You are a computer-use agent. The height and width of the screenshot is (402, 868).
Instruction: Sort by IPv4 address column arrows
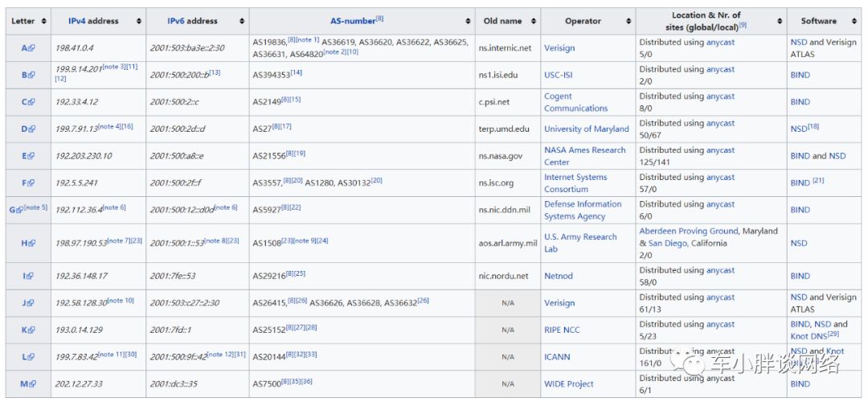pyautogui.click(x=139, y=21)
